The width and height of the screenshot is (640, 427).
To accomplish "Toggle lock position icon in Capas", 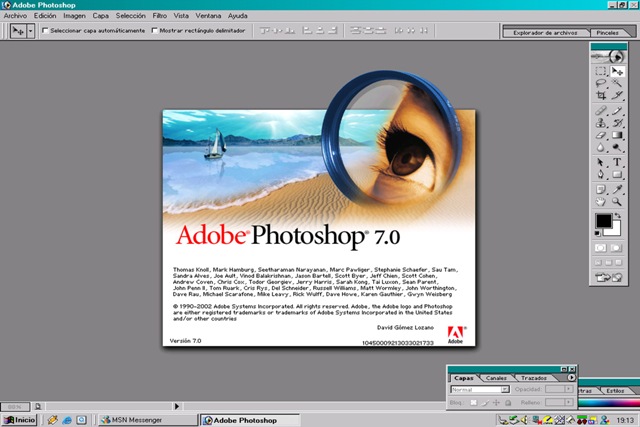I will [x=496, y=403].
